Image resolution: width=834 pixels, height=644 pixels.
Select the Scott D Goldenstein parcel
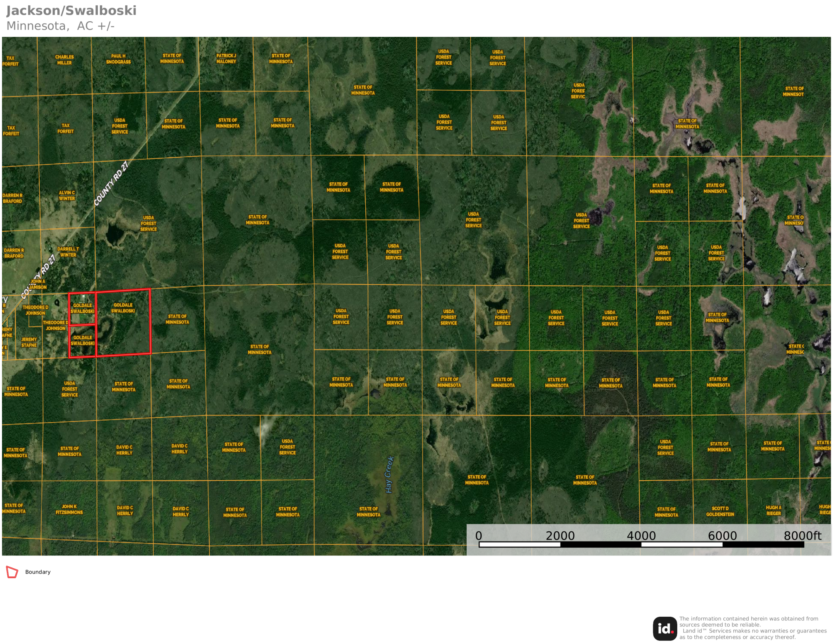click(720, 511)
